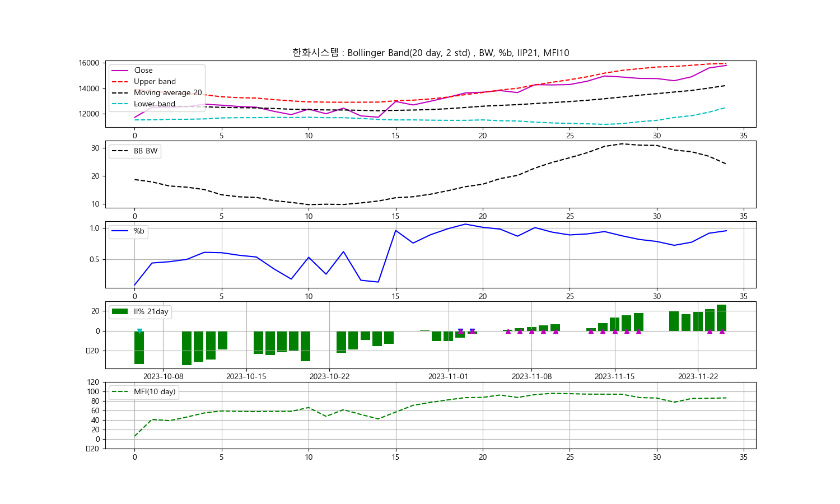Click the "%b" legend label
Image resolution: width=840 pixels, height=504 pixels.
click(139, 231)
